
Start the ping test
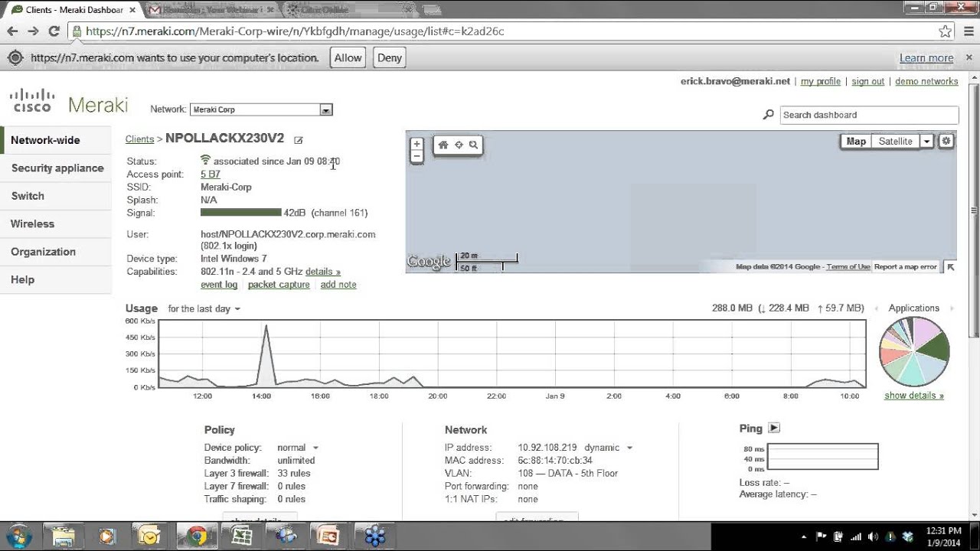774,428
